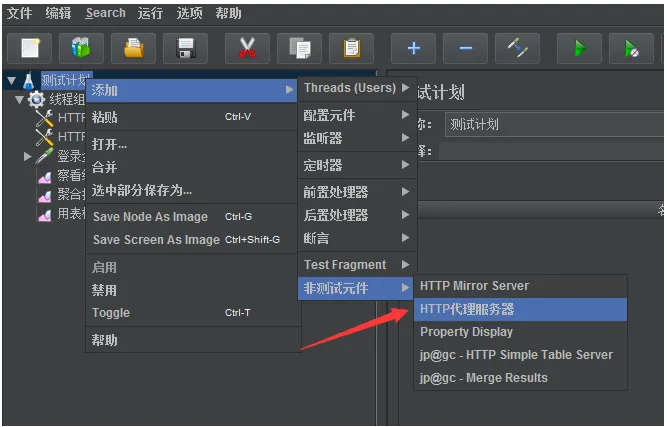Click the Toggle enable/disable toolbar icon
The height and width of the screenshot is (427, 667).
pos(517,48)
